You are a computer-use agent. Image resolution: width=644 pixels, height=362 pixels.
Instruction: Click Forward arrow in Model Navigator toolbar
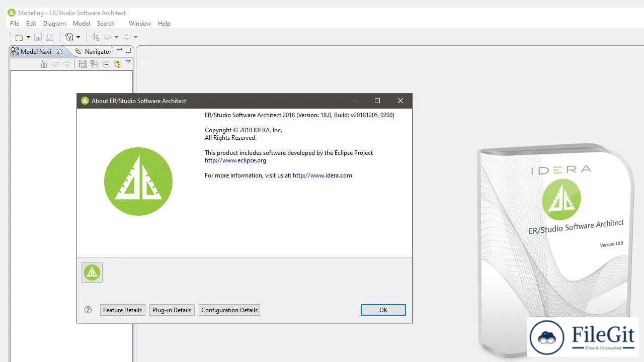coord(67,64)
